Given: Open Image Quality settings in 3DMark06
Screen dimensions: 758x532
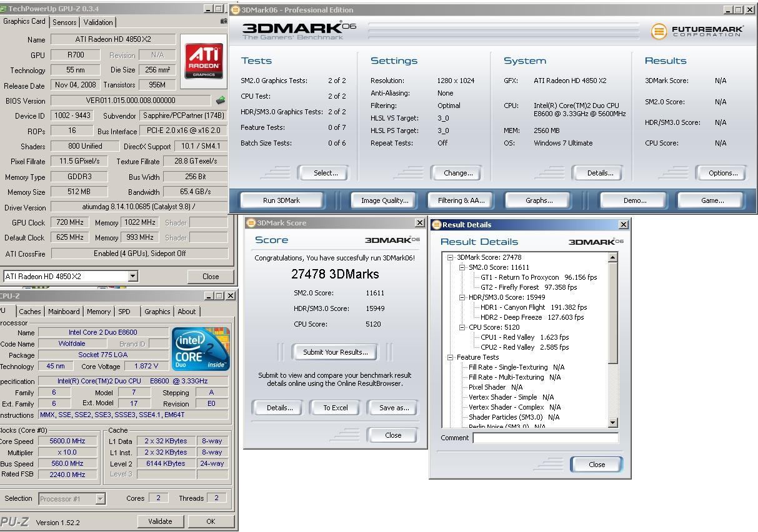Looking at the screenshot, I should [x=385, y=200].
